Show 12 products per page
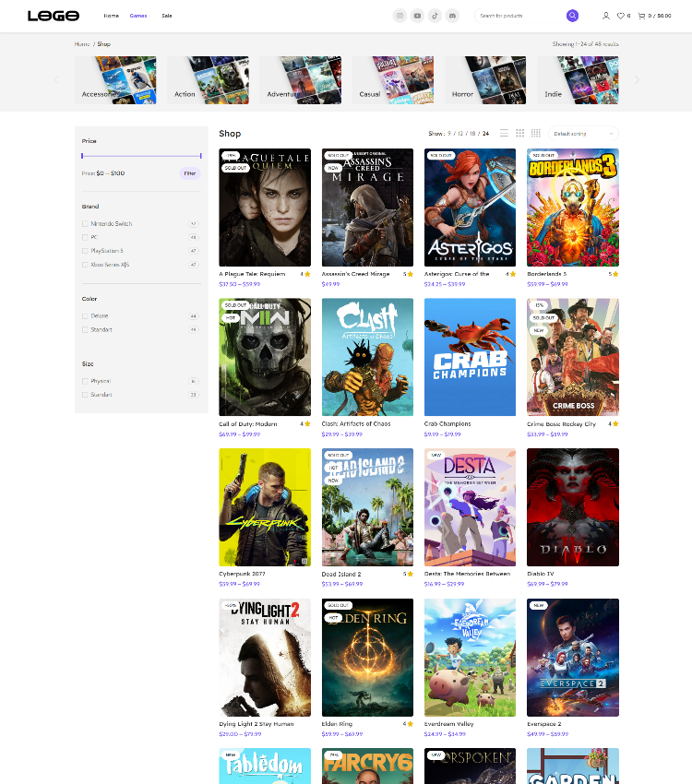692x784 pixels. pos(461,134)
